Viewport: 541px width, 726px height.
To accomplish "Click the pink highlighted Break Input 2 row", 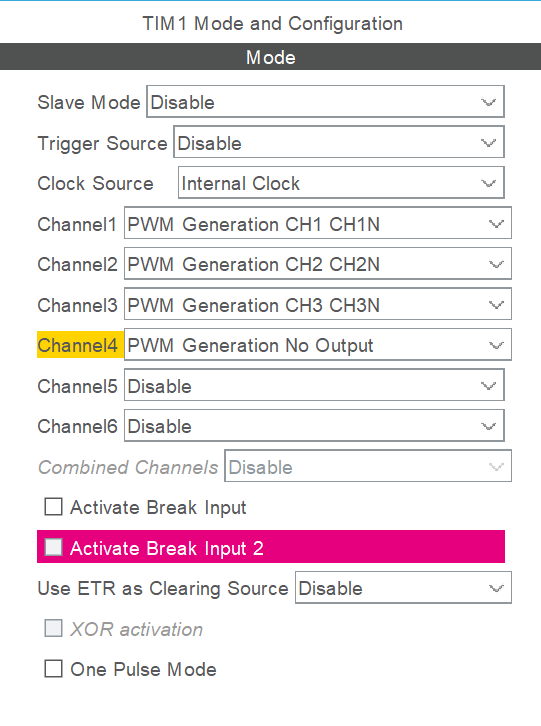I will click(271, 547).
